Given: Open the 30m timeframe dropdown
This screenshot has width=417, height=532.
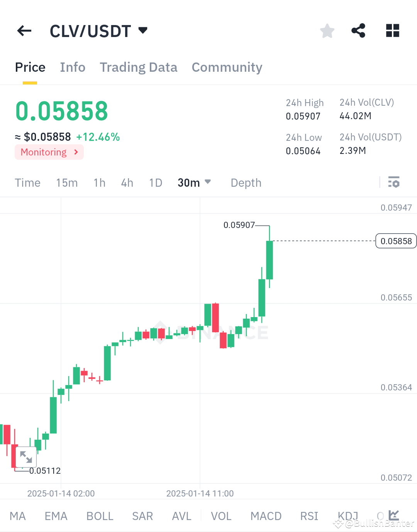Looking at the screenshot, I should pos(194,182).
